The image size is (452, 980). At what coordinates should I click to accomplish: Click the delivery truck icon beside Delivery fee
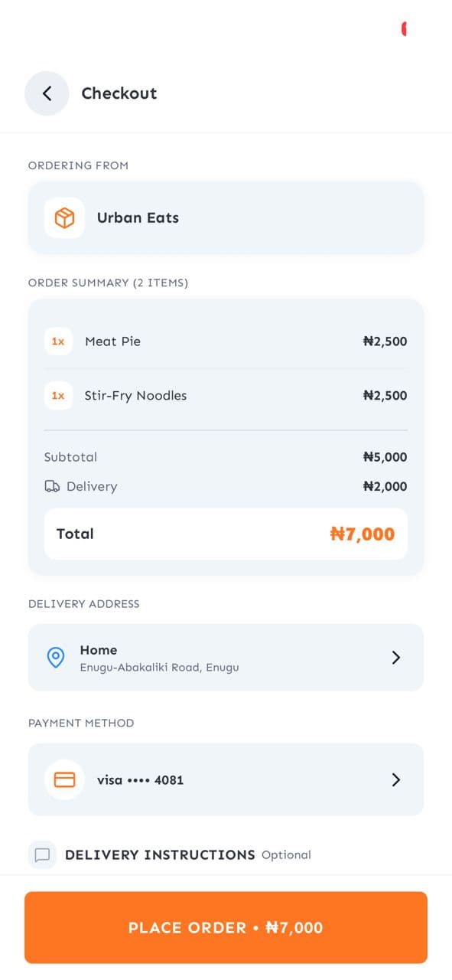click(52, 486)
